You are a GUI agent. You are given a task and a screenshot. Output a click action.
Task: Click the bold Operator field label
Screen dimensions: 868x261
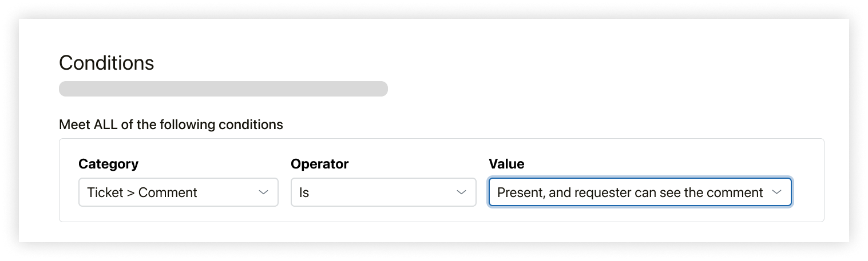(x=319, y=164)
